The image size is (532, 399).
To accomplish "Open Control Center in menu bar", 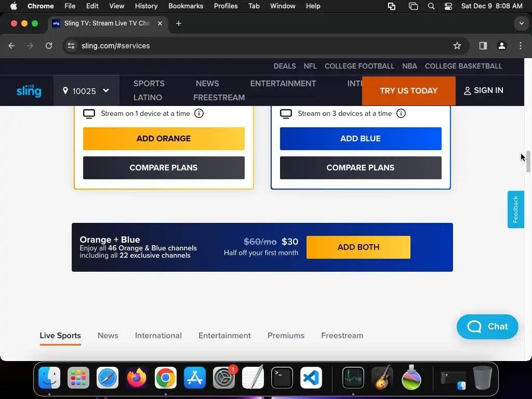I will [x=448, y=6].
